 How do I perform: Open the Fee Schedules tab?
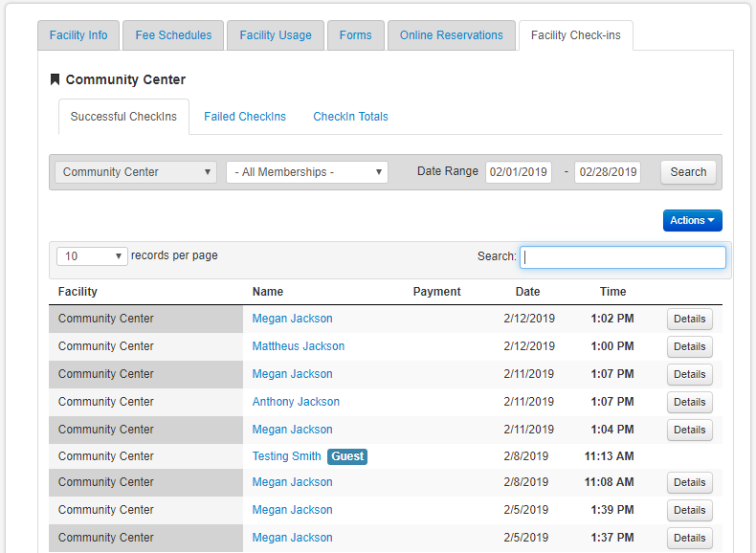click(x=173, y=35)
